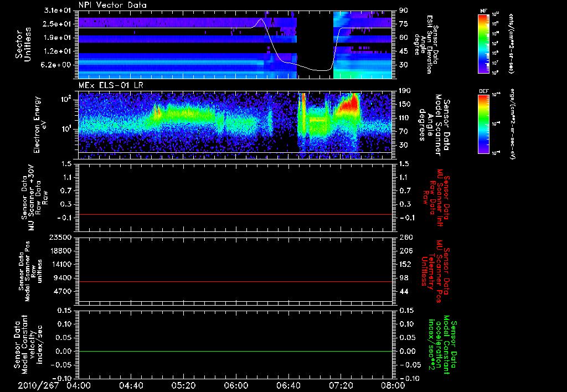Click the red high-flux patch in the electron spectrogram
The image size is (567, 392).
coord(348,104)
